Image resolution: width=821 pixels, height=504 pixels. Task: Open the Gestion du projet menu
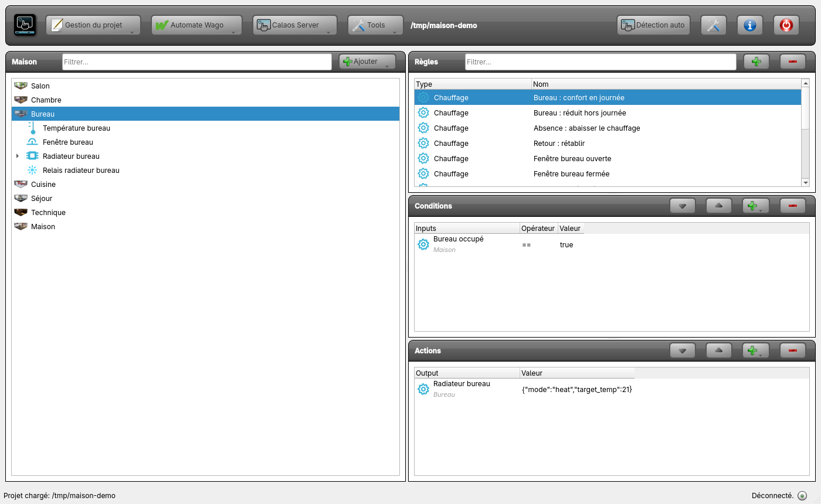tap(93, 25)
